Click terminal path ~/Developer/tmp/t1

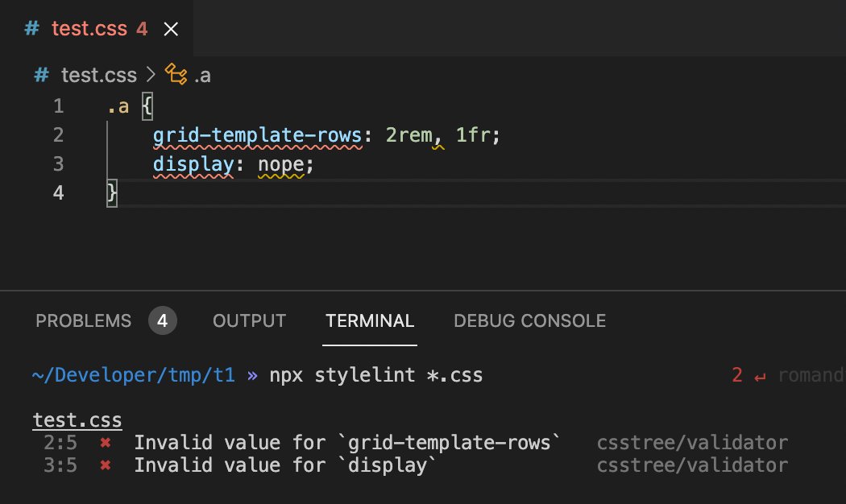coord(134,375)
